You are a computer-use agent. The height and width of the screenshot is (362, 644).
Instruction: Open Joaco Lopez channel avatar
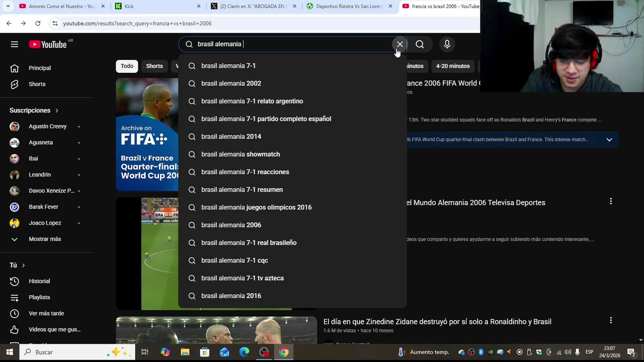tap(15, 223)
